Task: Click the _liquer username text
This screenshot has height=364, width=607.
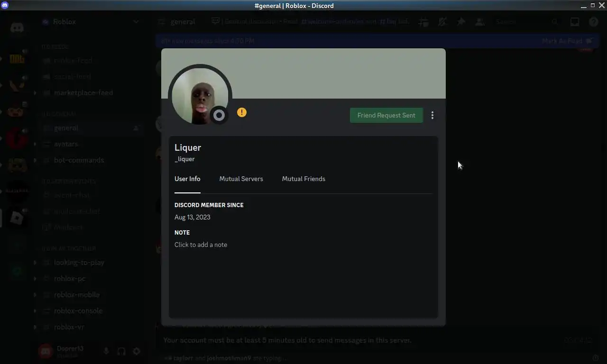Action: tap(184, 159)
